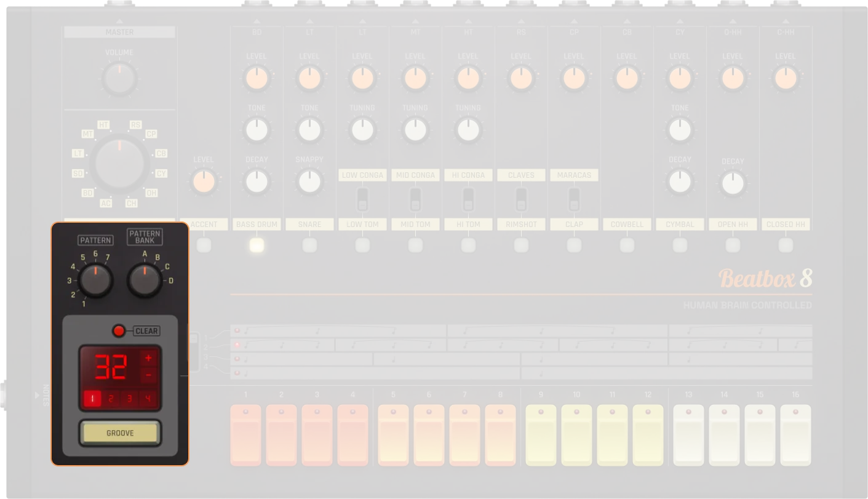Switch to measure tab 2

111,398
